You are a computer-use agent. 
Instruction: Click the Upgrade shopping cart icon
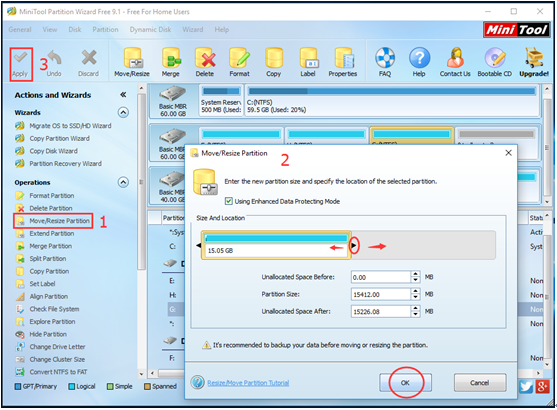[534, 63]
